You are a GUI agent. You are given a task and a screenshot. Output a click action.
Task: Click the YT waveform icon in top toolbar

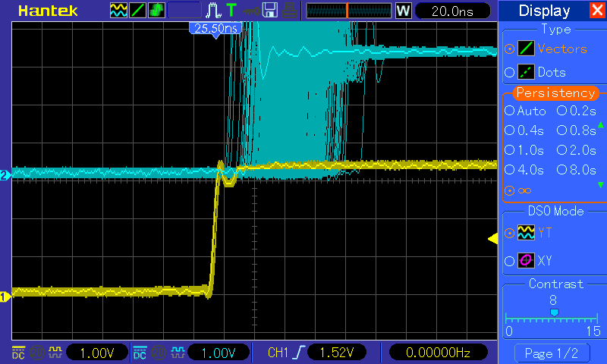[x=119, y=11]
